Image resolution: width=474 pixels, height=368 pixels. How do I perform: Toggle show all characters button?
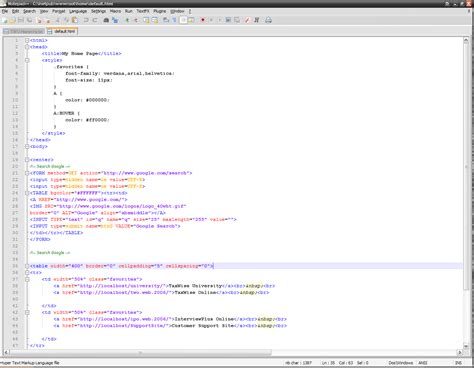pos(174,20)
